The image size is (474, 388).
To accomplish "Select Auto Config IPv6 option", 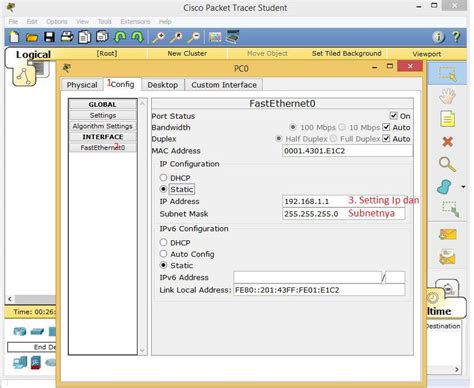I will pos(163,254).
